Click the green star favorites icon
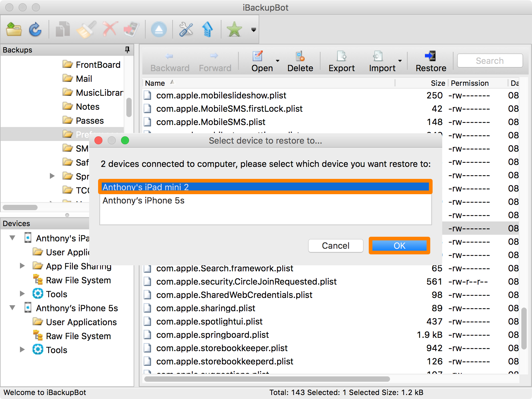532x399 pixels. 234,29
